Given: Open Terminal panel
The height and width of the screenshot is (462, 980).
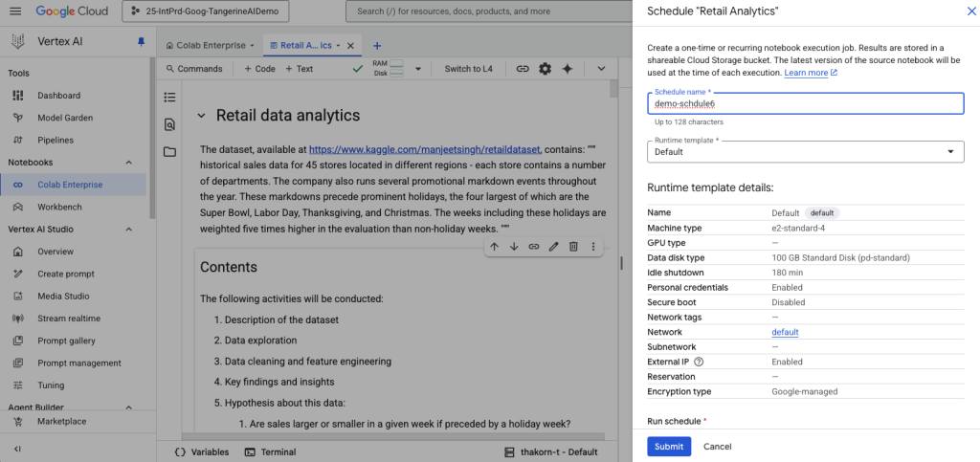Looking at the screenshot, I should click(x=271, y=452).
